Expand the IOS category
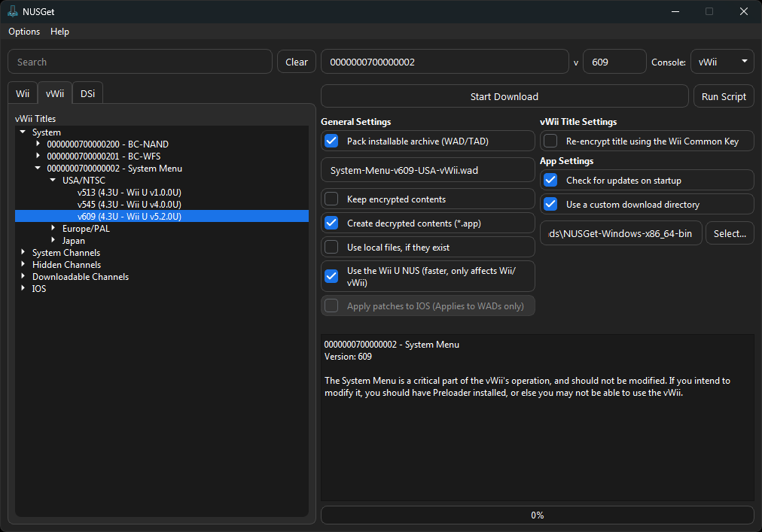 tap(23, 289)
